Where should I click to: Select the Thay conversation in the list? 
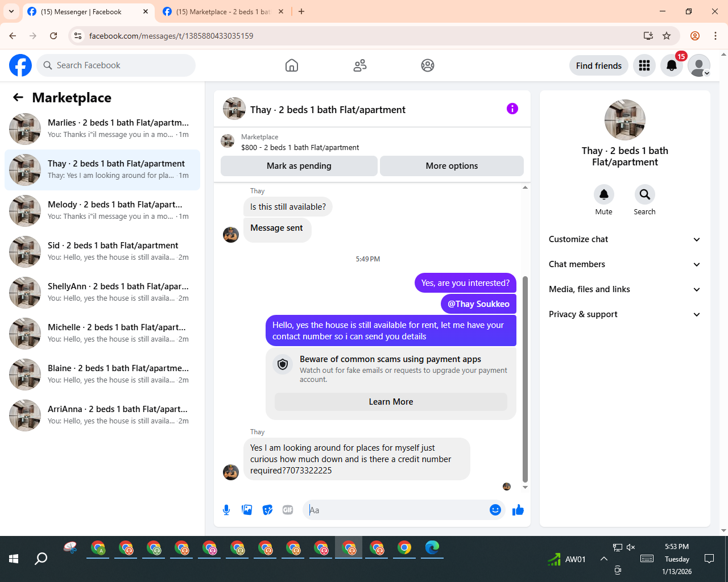click(102, 170)
